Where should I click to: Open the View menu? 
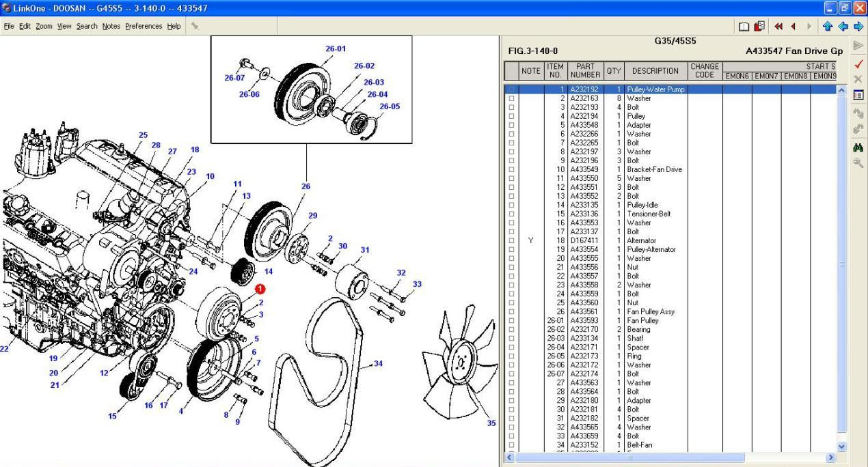click(64, 26)
